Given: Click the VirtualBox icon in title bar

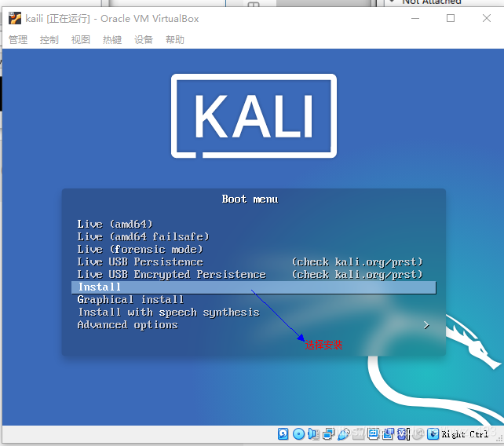Looking at the screenshot, I should [x=15, y=18].
